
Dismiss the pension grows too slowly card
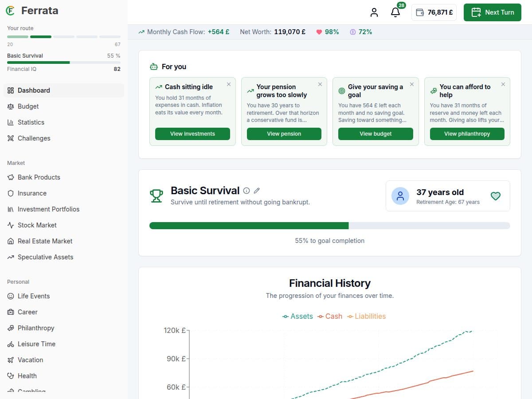click(x=320, y=84)
